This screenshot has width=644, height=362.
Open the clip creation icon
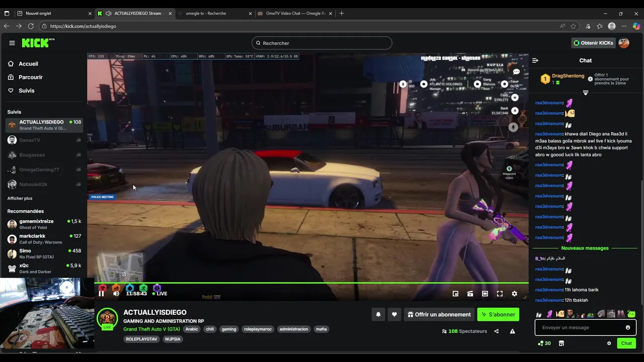[x=470, y=294]
